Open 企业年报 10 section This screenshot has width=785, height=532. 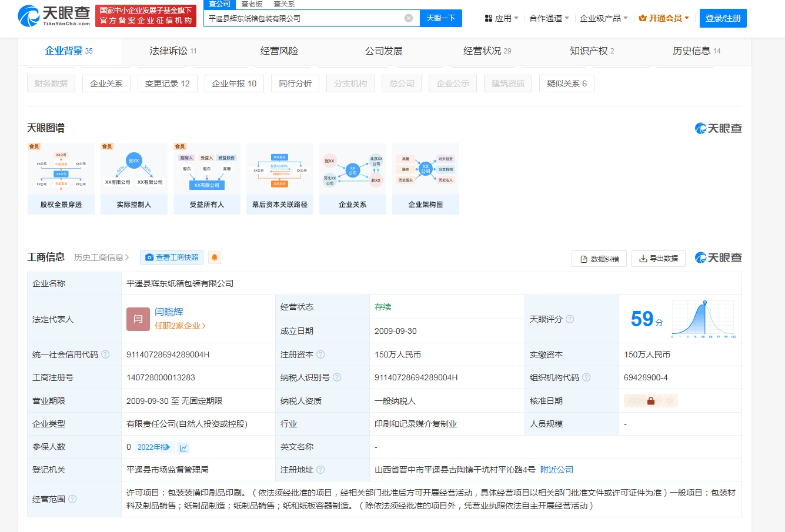click(234, 83)
